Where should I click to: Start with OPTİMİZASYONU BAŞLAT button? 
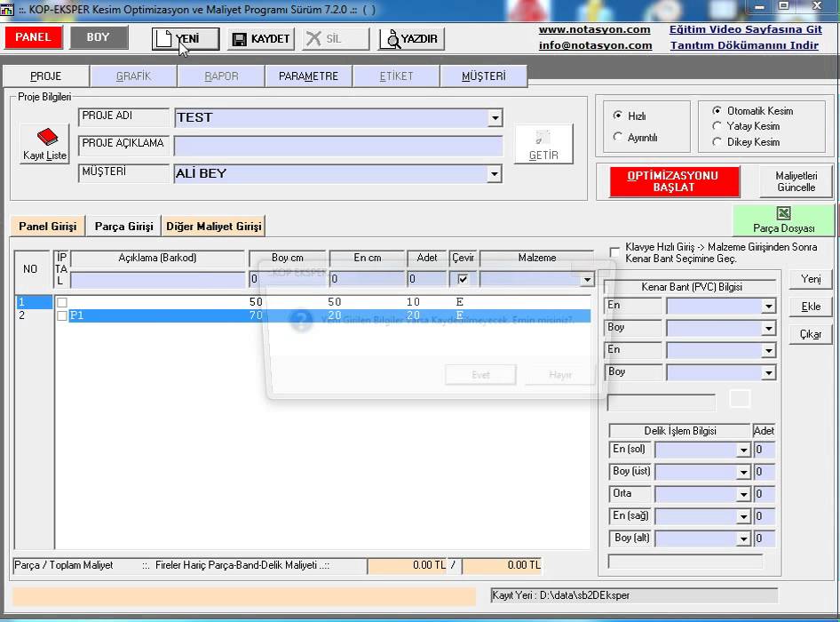673,181
